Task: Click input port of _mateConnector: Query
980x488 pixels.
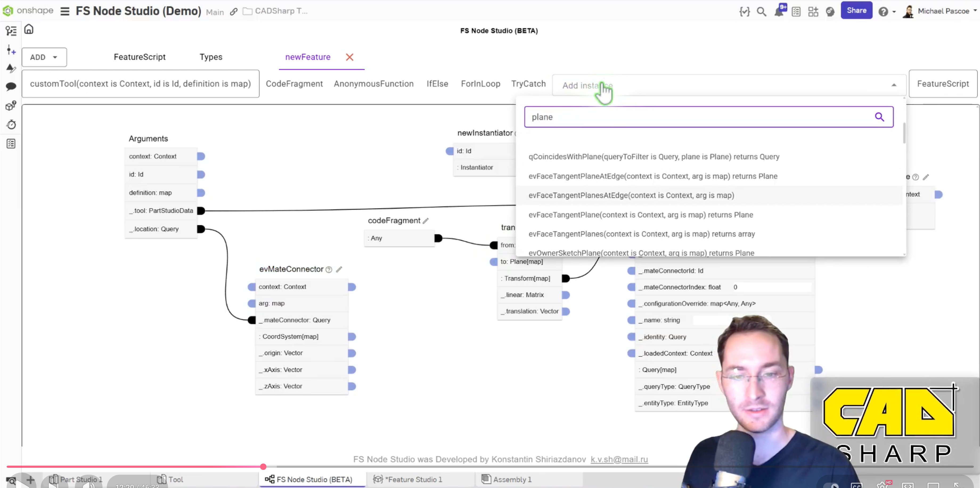Action: [x=251, y=320]
